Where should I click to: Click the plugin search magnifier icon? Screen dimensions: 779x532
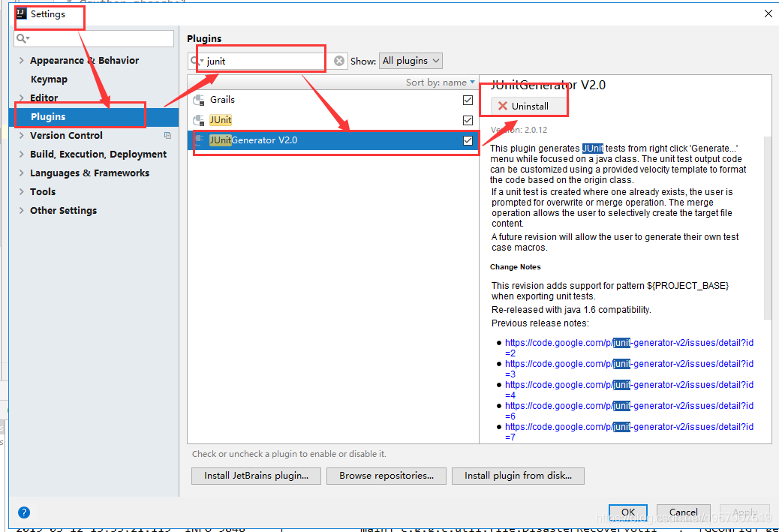pyautogui.click(x=197, y=61)
